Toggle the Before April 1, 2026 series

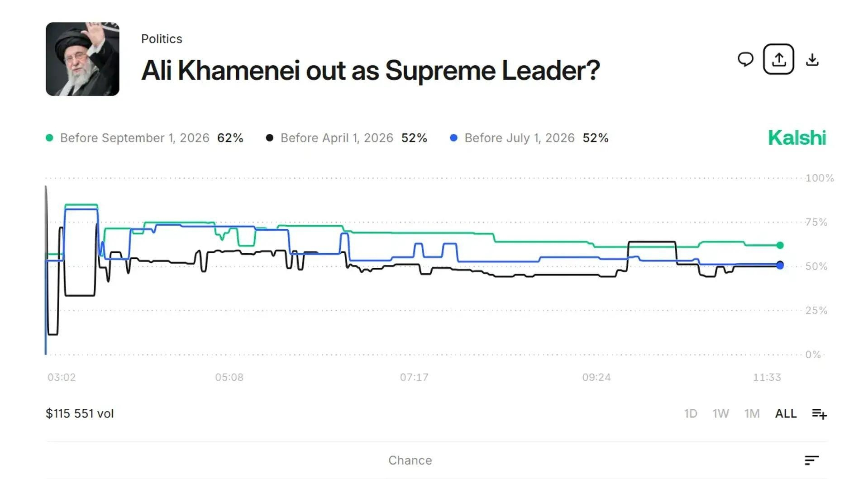point(347,138)
